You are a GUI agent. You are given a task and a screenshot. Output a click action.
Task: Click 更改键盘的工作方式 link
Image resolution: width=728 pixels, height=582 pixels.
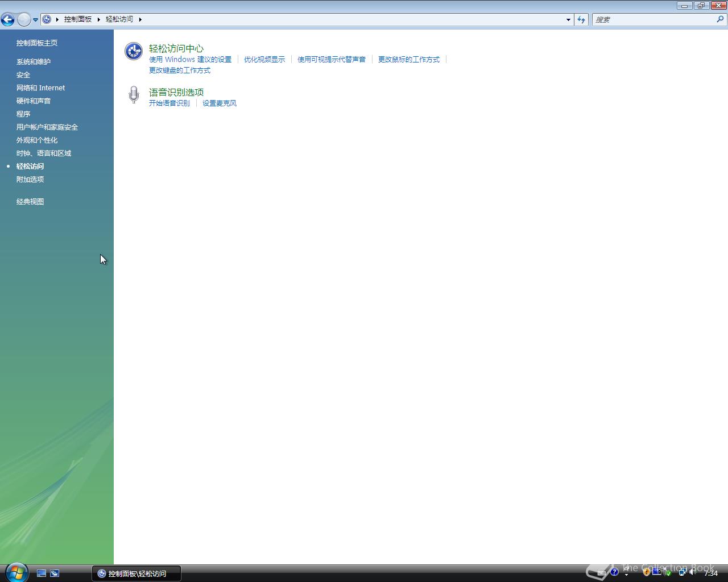(180, 70)
